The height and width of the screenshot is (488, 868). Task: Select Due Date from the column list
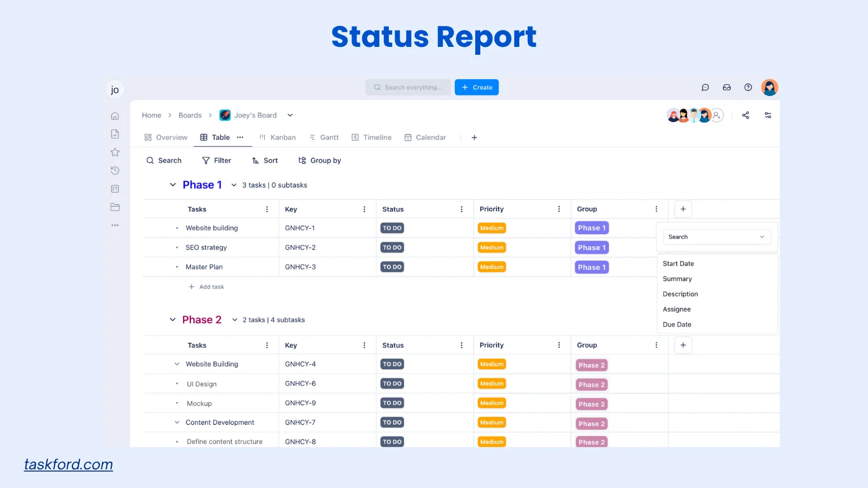677,325
